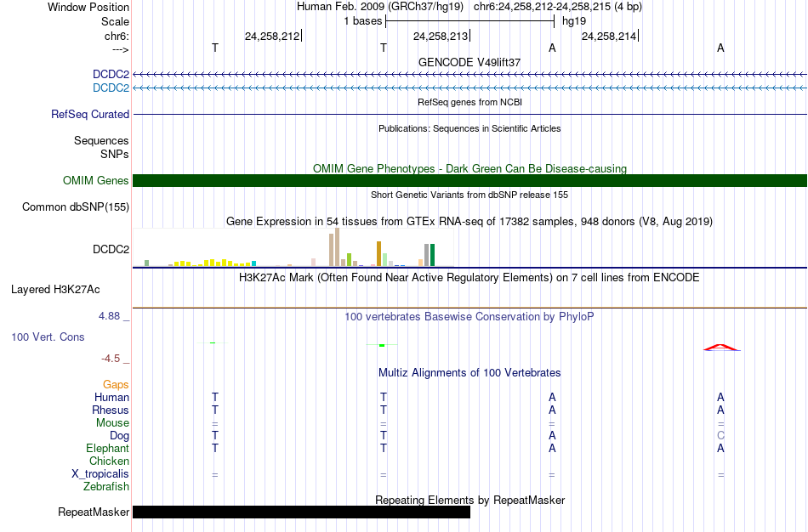Click Publications: Sequences in Scientific Articles title
This screenshot has width=808, height=532.
(x=469, y=128)
